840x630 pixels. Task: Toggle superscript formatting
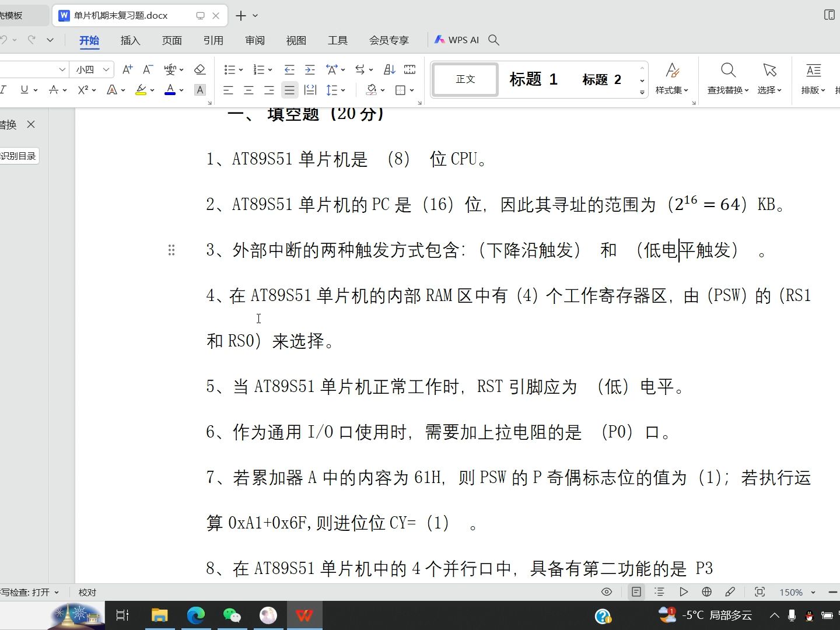tap(83, 90)
